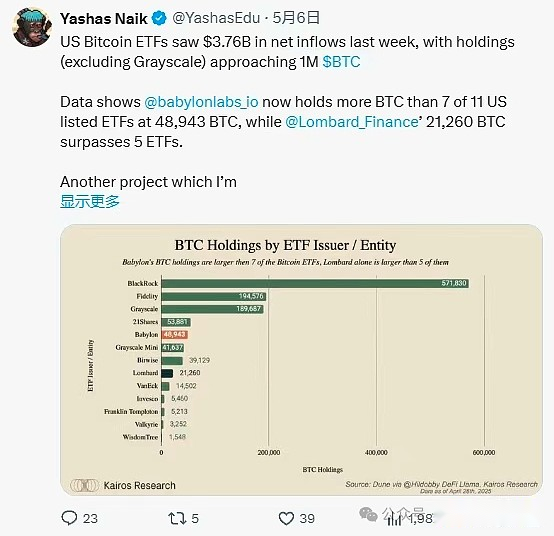Image resolution: width=554 pixels, height=536 pixels.
Task: Open the @Lombard_Finance mention link
Action: click(x=352, y=122)
